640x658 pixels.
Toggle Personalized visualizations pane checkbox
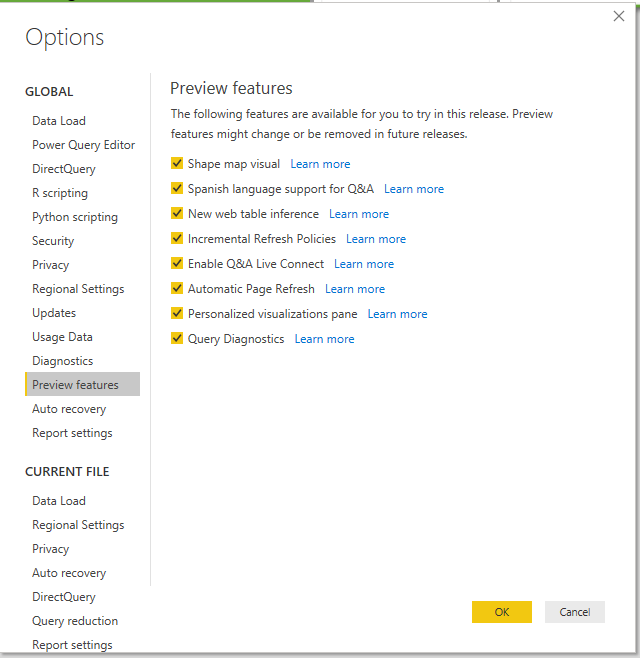(x=177, y=313)
